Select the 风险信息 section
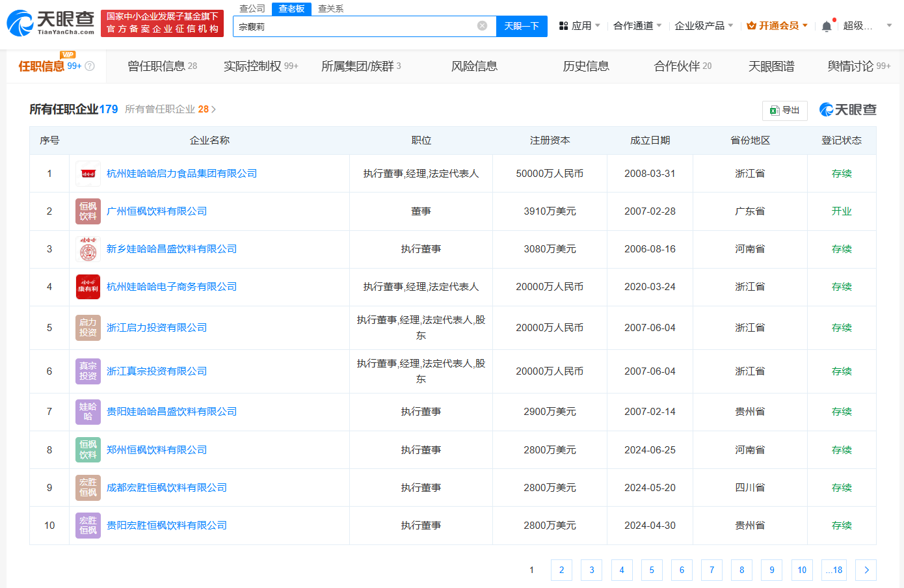Viewport: 904px width, 588px height. click(474, 66)
